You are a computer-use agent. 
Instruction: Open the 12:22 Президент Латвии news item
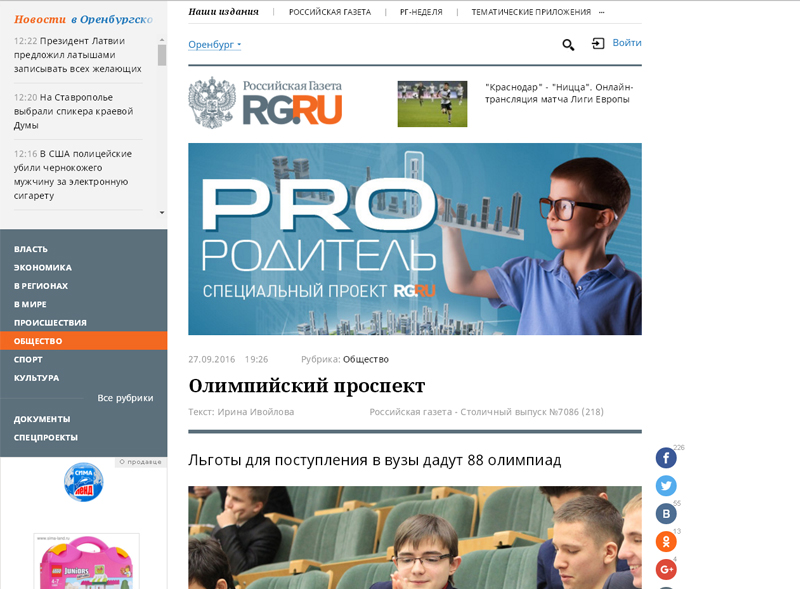[78, 55]
